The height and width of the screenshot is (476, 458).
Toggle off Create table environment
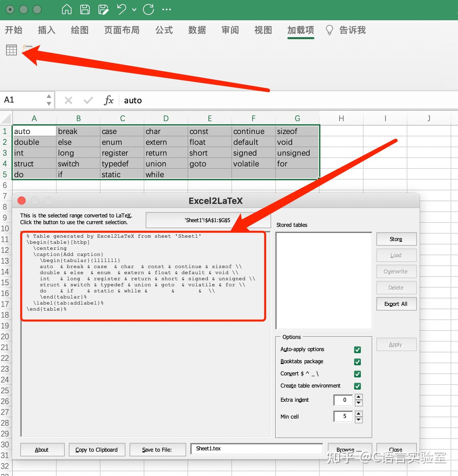click(x=357, y=386)
